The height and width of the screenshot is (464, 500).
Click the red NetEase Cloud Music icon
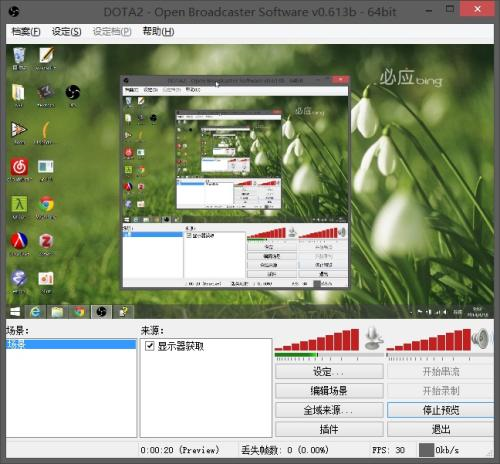coord(19,167)
